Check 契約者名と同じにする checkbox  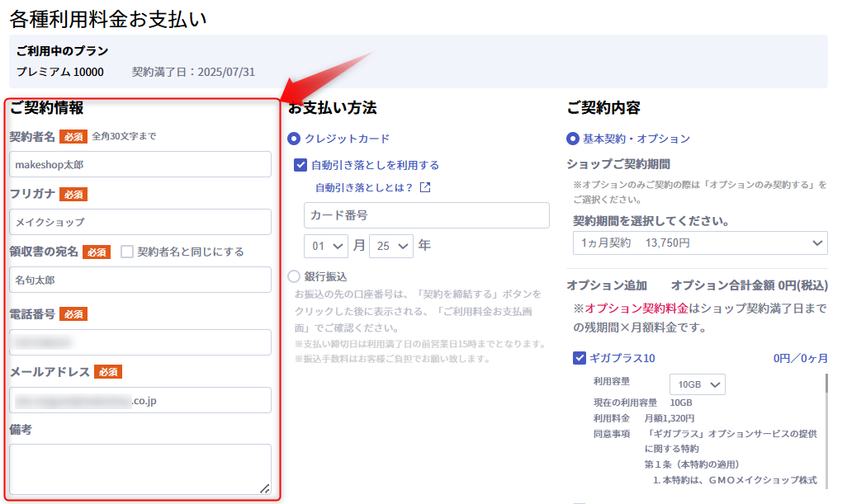click(x=127, y=252)
